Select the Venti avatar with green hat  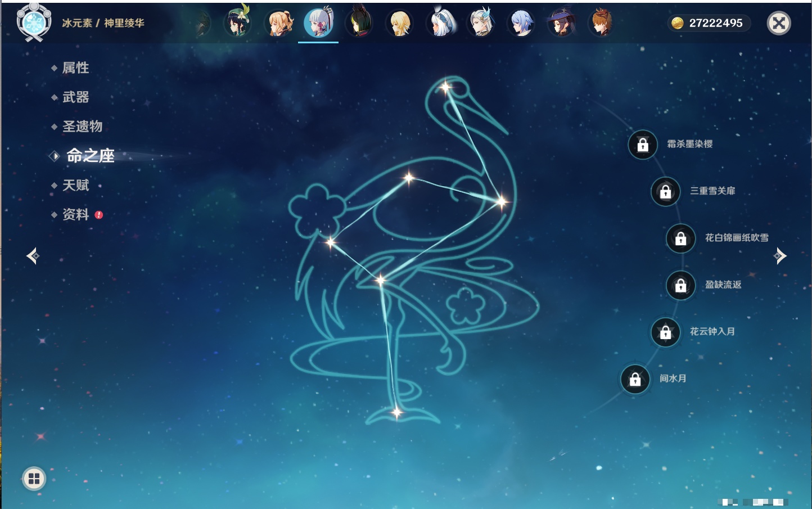(237, 24)
